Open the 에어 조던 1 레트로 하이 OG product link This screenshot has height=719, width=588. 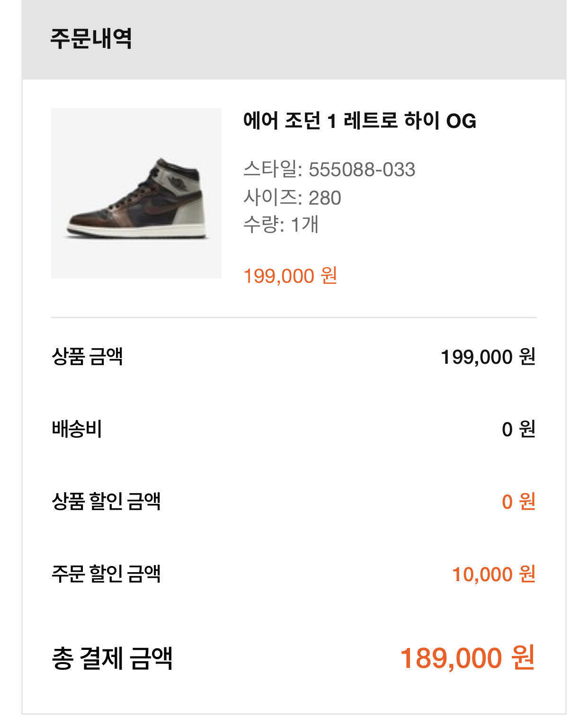click(x=359, y=121)
